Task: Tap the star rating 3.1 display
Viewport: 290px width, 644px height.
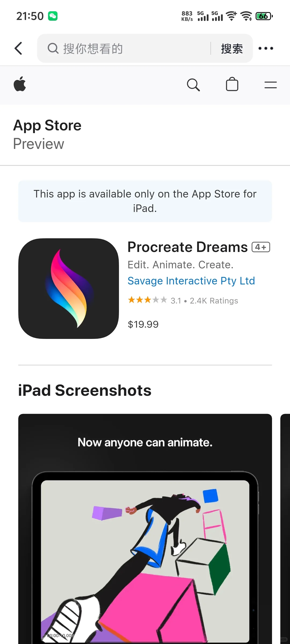Action: (x=183, y=300)
